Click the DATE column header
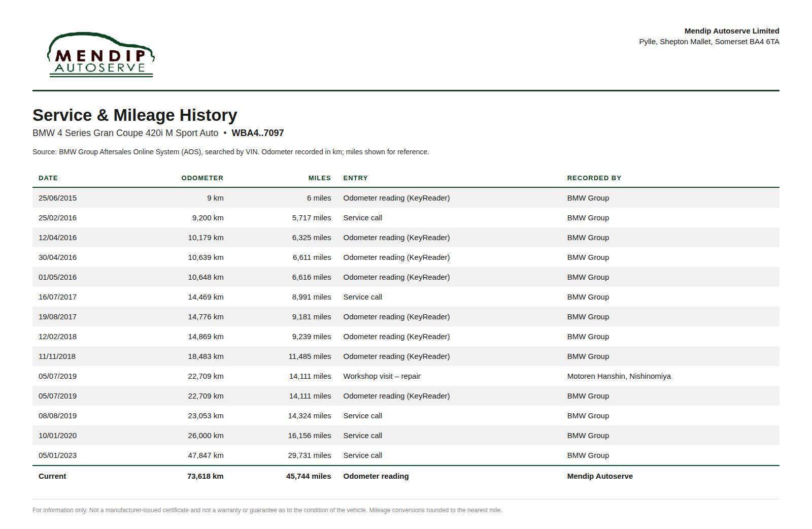This screenshot has height=529, width=812. tap(48, 178)
